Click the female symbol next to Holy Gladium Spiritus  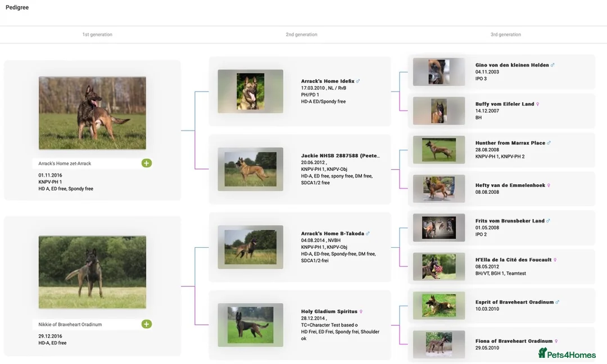361,312
